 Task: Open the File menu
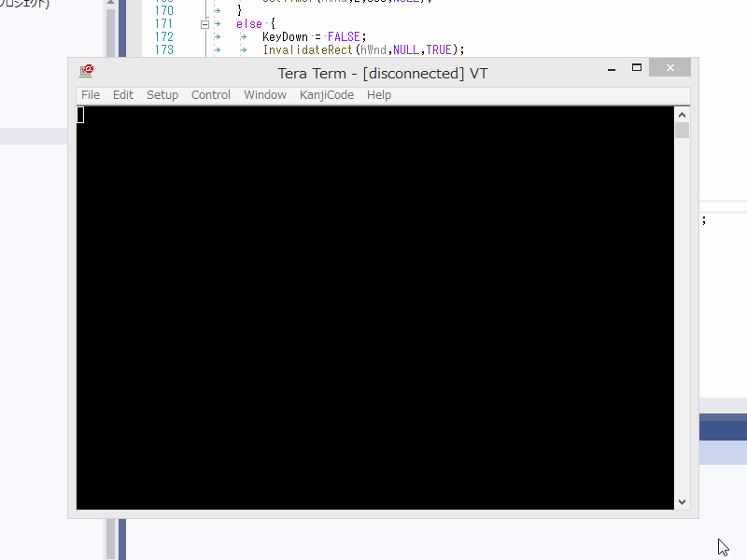(91, 95)
